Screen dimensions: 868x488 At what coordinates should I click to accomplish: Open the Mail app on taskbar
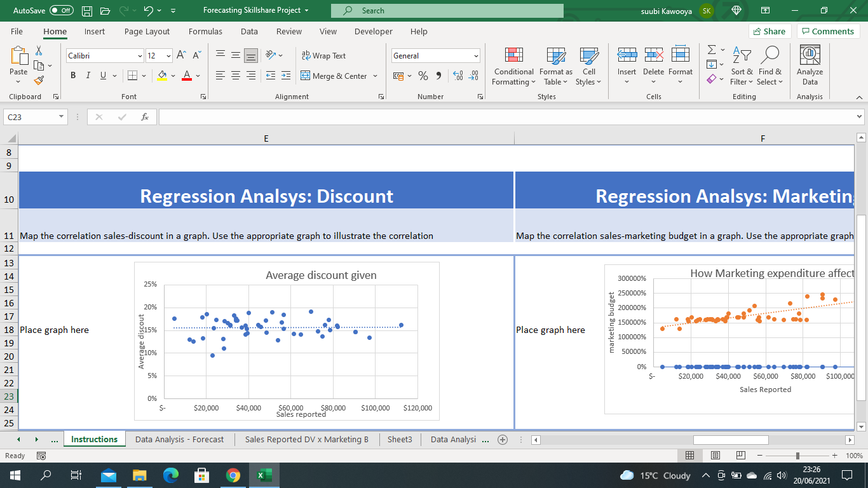(x=109, y=475)
